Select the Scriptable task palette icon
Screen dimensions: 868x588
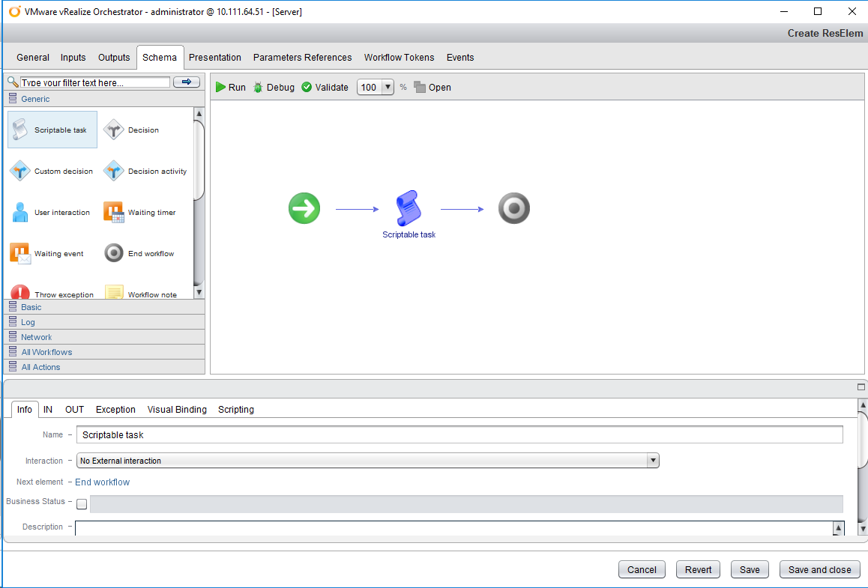(x=20, y=130)
